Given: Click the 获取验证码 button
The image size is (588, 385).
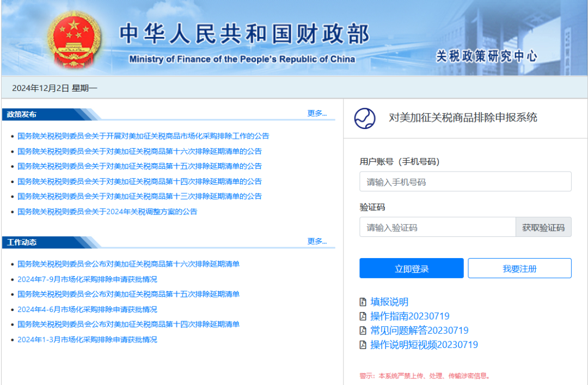Looking at the screenshot, I should [543, 227].
